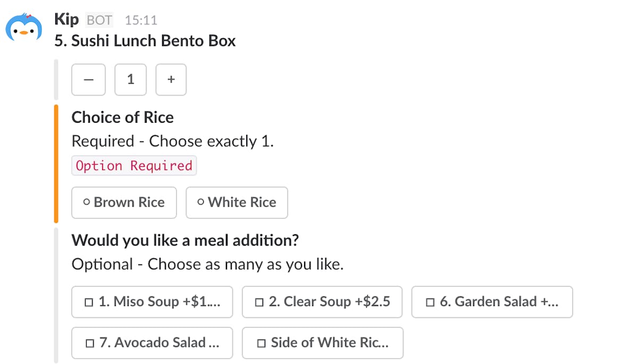The width and height of the screenshot is (638, 364).
Task: Click the Kip penguin bot avatar
Action: [x=24, y=24]
